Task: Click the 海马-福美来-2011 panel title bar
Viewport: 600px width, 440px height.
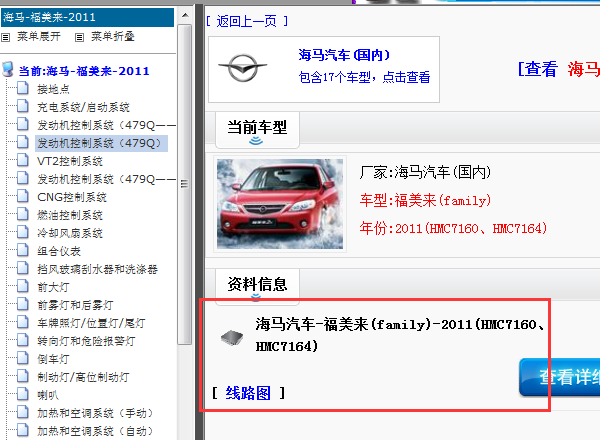Action: click(87, 18)
